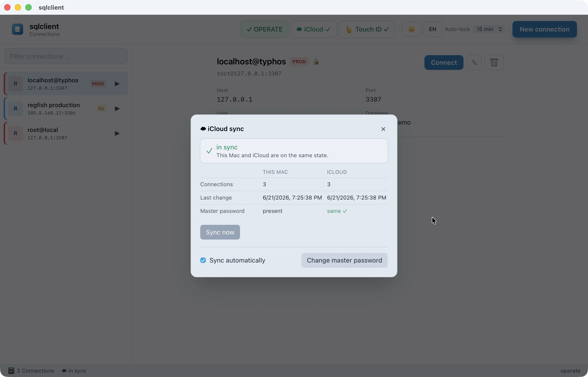Click the R avatar of regfish production
Viewport: 588px width, 377px height.
15,109
